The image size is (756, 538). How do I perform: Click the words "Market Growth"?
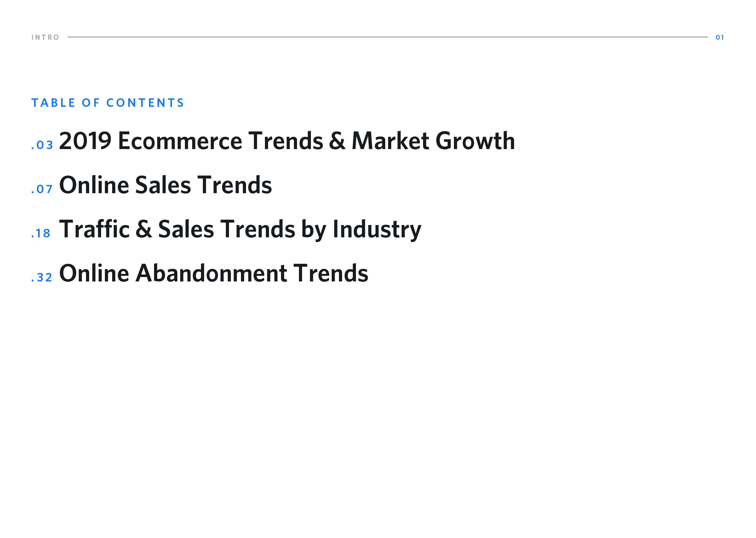pos(433,141)
